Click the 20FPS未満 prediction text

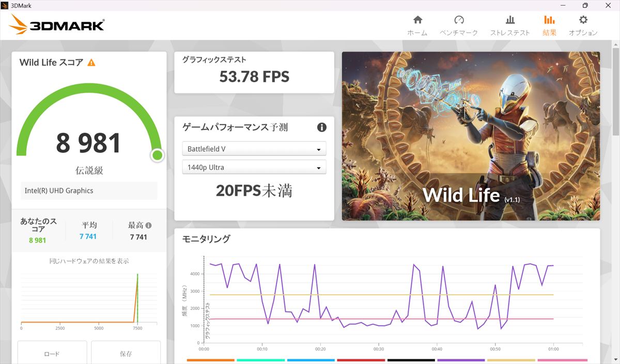(x=254, y=191)
